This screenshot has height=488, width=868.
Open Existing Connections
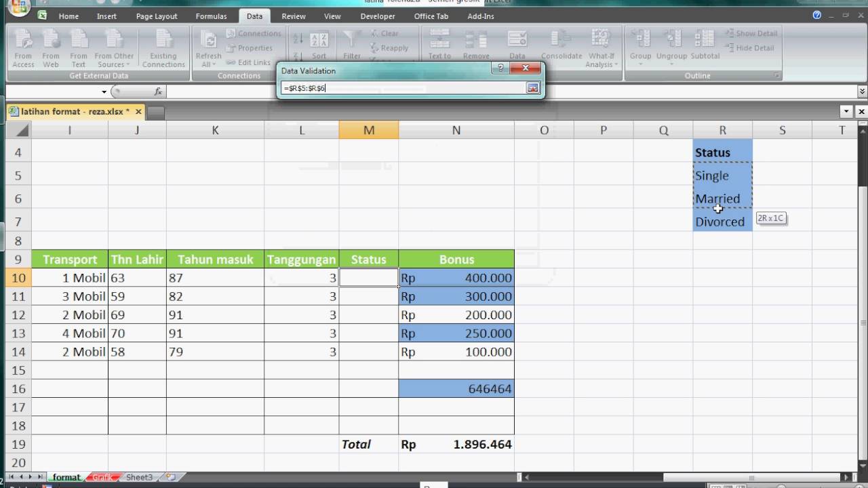point(163,49)
